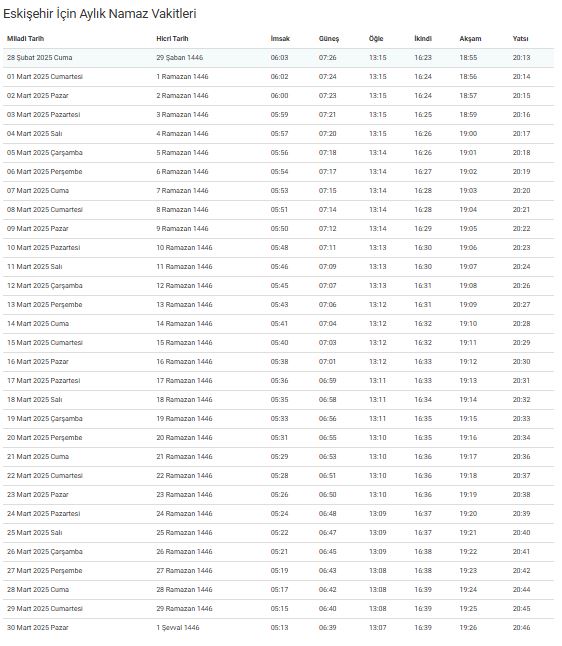The height and width of the screenshot is (646, 562).
Task: Click Yatsı time 20:13 in first row
Action: click(521, 58)
